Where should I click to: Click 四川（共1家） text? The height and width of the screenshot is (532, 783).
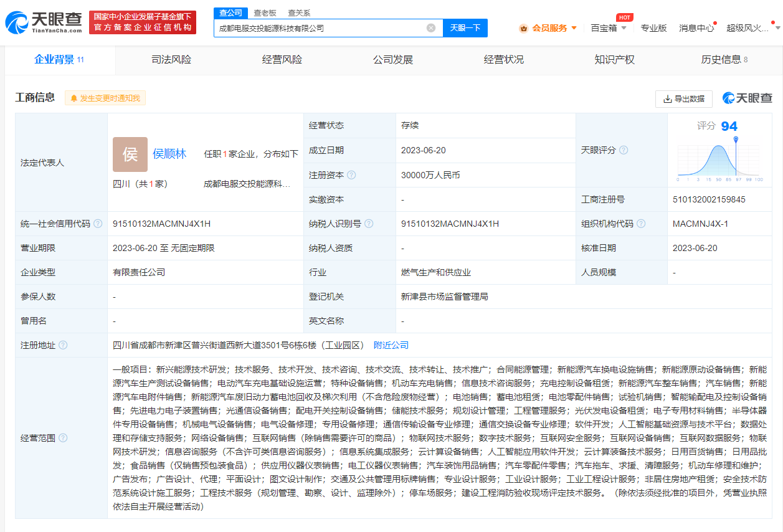tap(140, 184)
